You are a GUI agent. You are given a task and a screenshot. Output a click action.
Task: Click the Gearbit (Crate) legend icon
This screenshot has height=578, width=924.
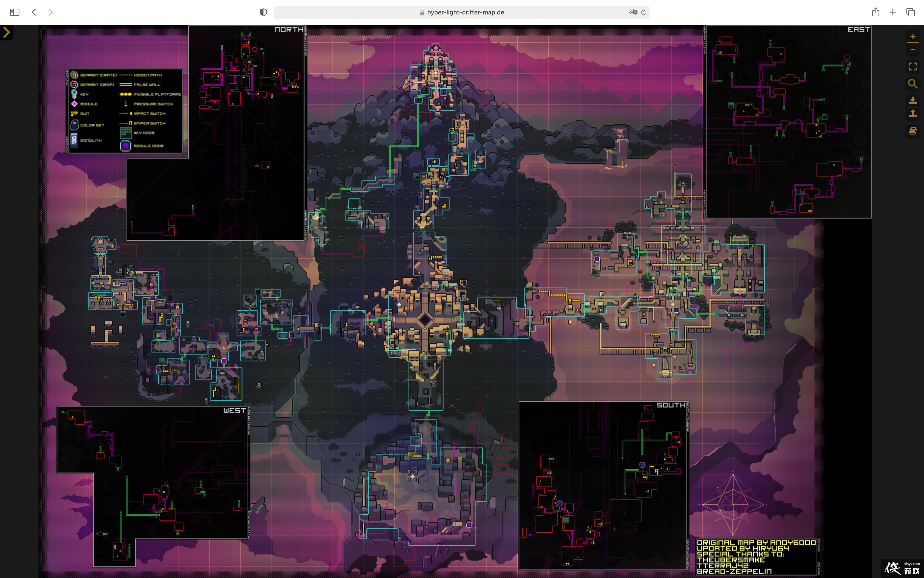pos(74,75)
